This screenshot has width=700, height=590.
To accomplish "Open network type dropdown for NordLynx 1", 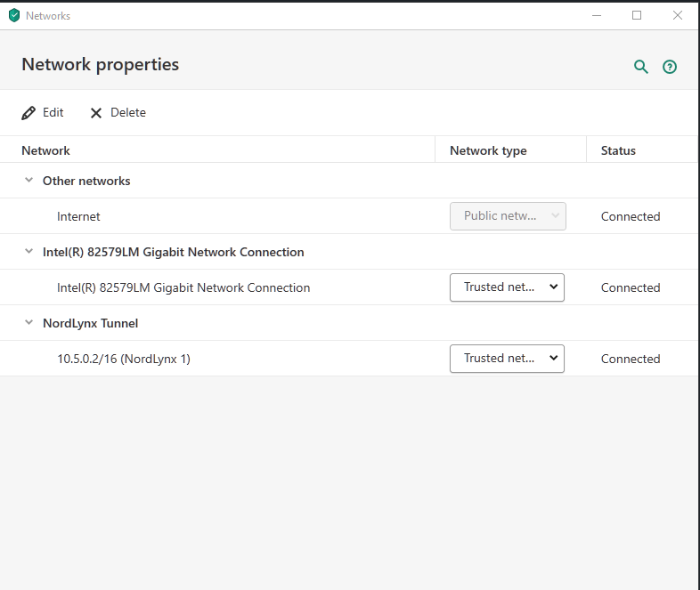I will pyautogui.click(x=507, y=359).
